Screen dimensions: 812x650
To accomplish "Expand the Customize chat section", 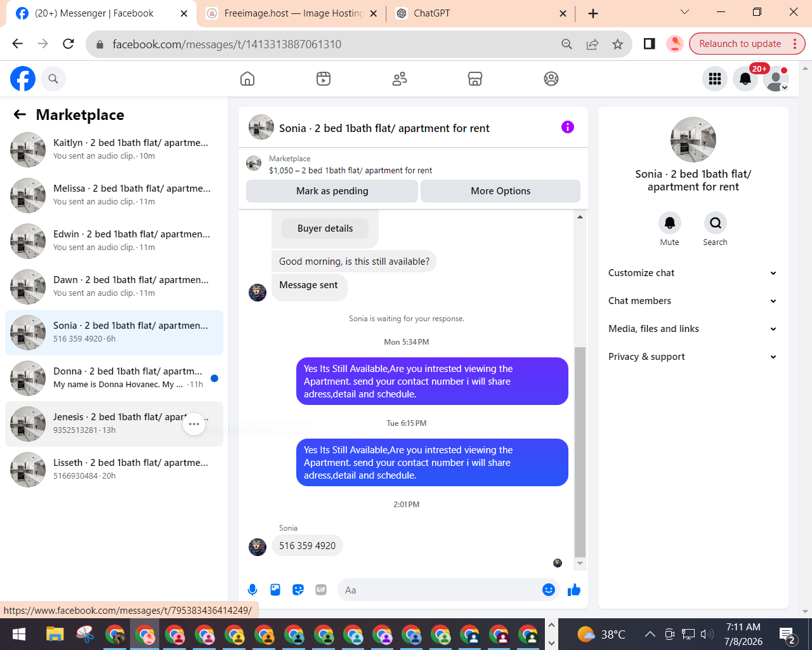I will 693,273.
